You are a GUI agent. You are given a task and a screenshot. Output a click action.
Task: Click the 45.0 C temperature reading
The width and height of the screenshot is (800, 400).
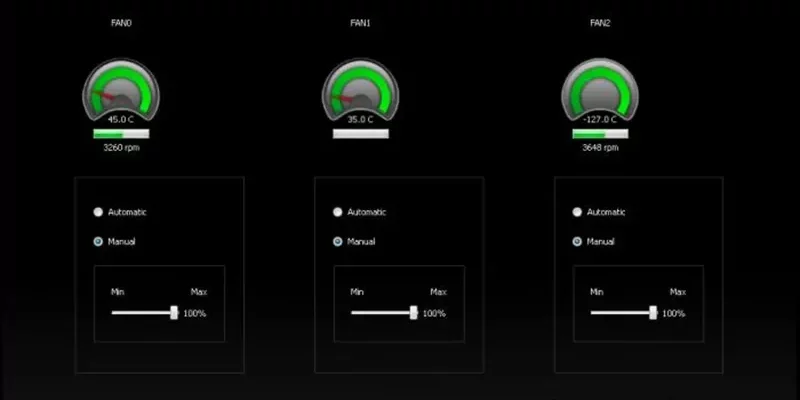click(x=121, y=120)
